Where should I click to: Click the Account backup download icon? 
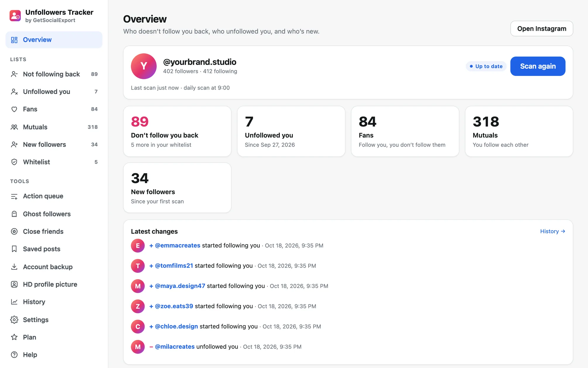pyautogui.click(x=14, y=267)
